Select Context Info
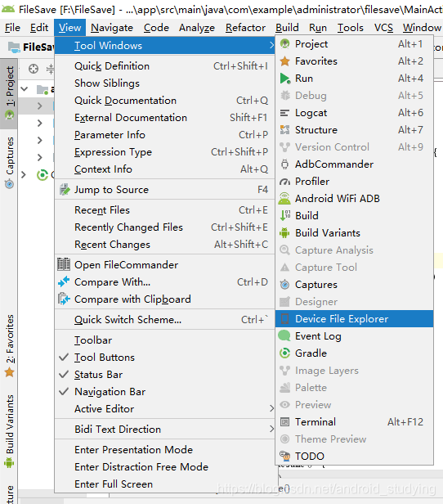Image resolution: width=443 pixels, height=504 pixels. coord(164,169)
